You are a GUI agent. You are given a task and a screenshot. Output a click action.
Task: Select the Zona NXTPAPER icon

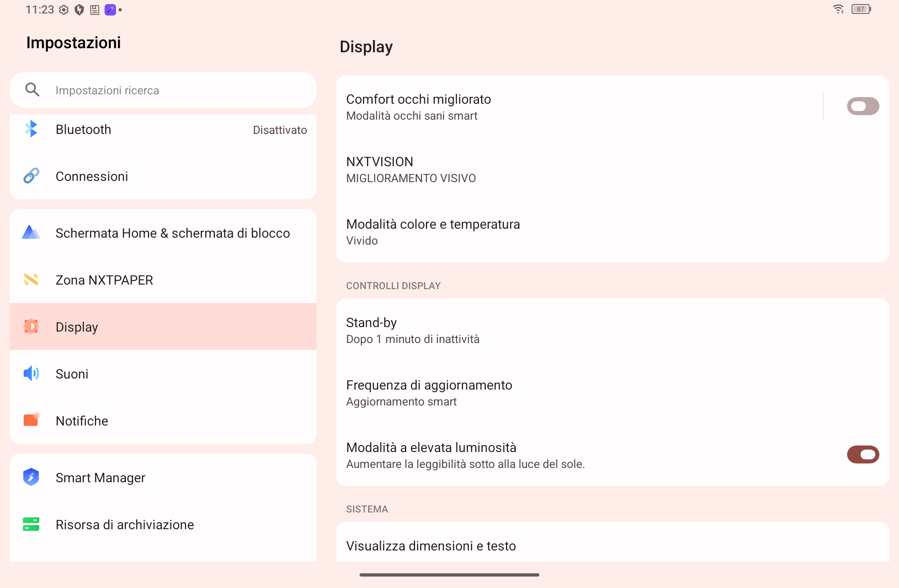[x=31, y=280]
